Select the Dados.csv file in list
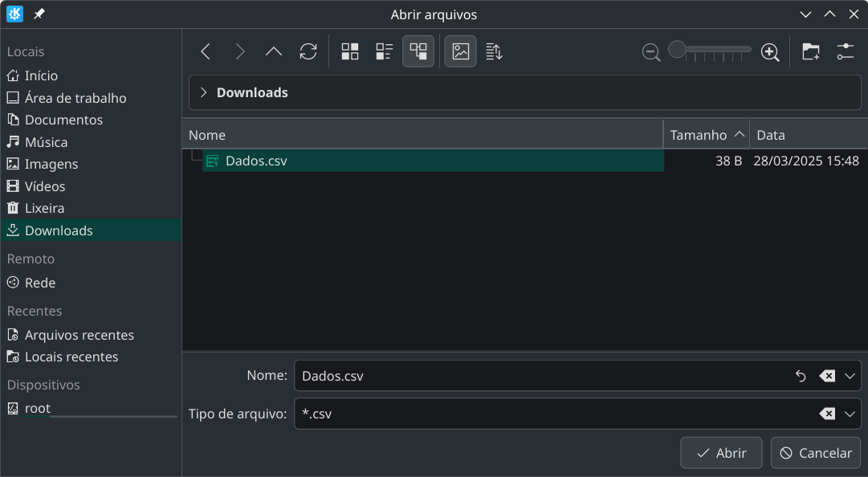The width and height of the screenshot is (868, 477). coord(256,161)
